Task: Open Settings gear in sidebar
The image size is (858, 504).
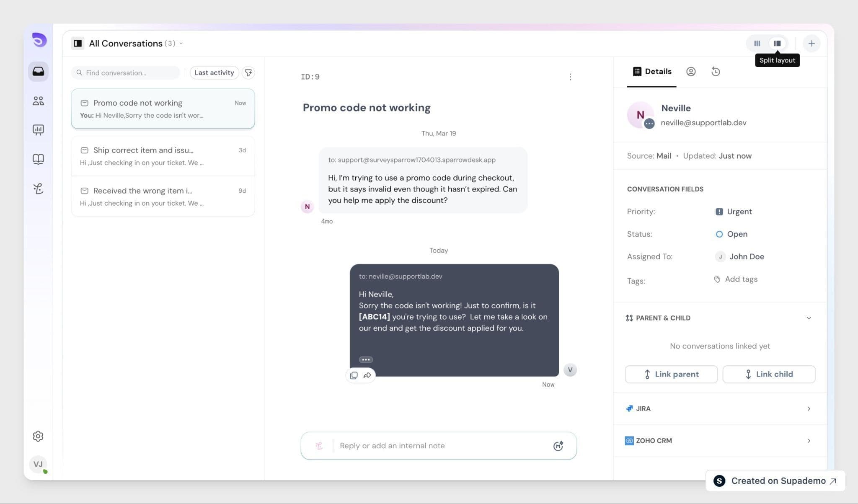Action: 38,436
